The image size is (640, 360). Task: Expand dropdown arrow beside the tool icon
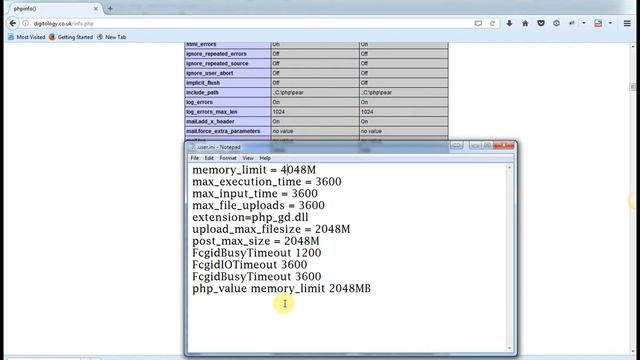[x=584, y=24]
